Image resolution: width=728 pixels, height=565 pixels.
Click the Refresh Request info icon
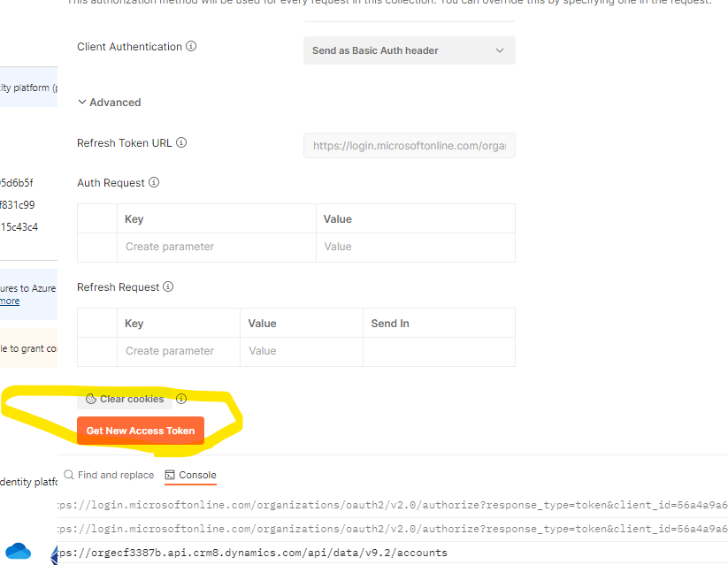[168, 286]
